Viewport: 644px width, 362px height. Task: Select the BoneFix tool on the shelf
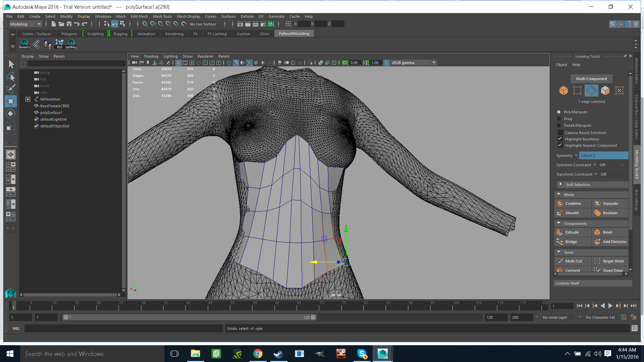[24, 44]
